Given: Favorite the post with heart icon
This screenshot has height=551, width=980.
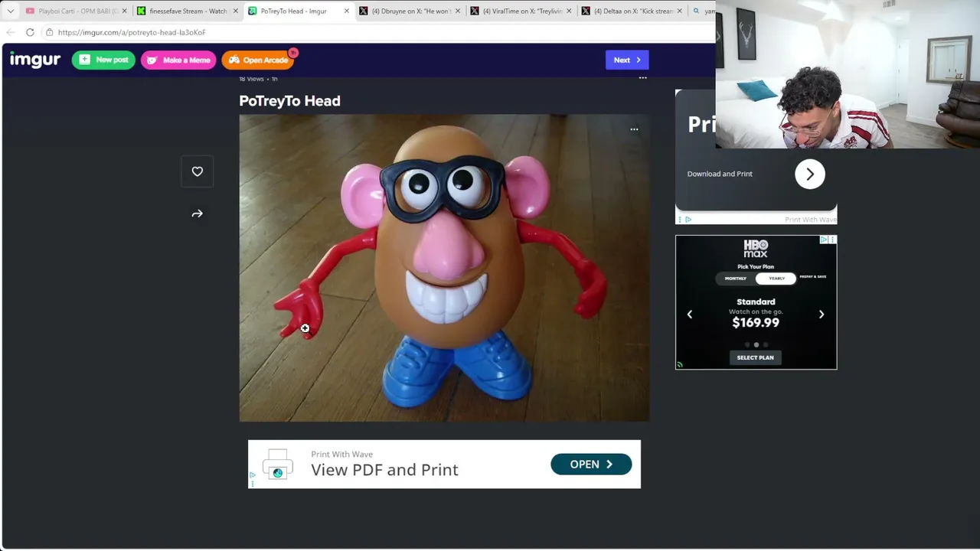Looking at the screenshot, I should coord(197,171).
